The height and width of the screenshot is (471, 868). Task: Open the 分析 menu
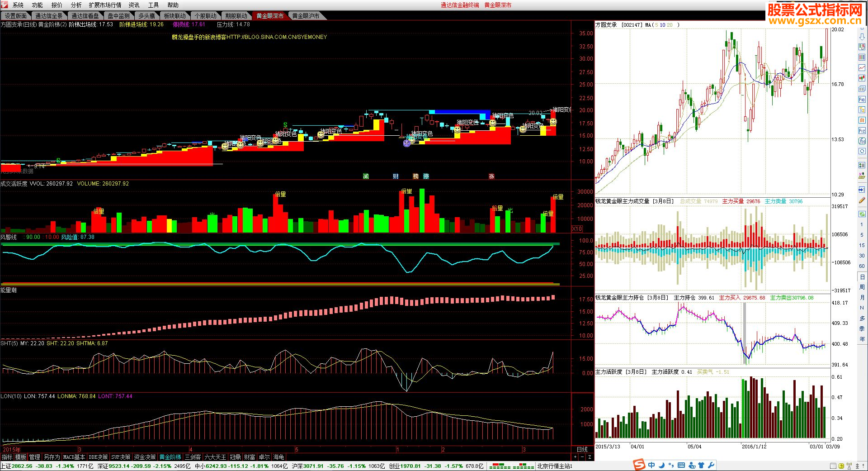coord(76,5)
